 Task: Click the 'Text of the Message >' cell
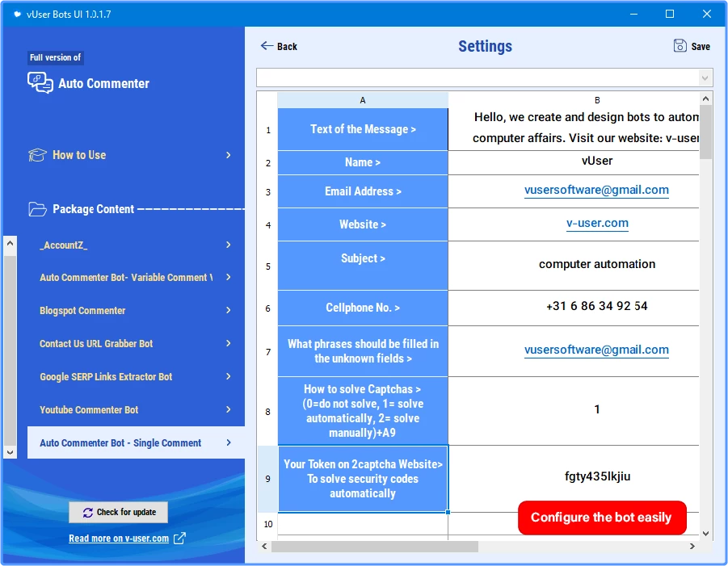(x=363, y=129)
